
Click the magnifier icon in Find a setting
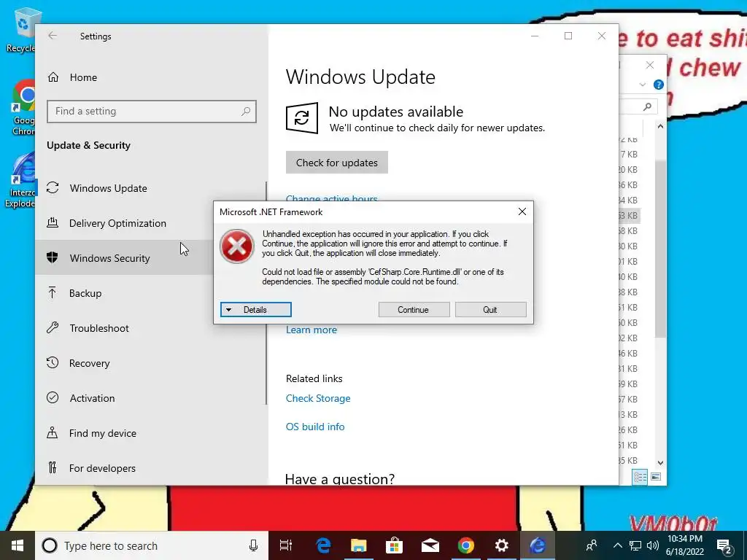245,112
